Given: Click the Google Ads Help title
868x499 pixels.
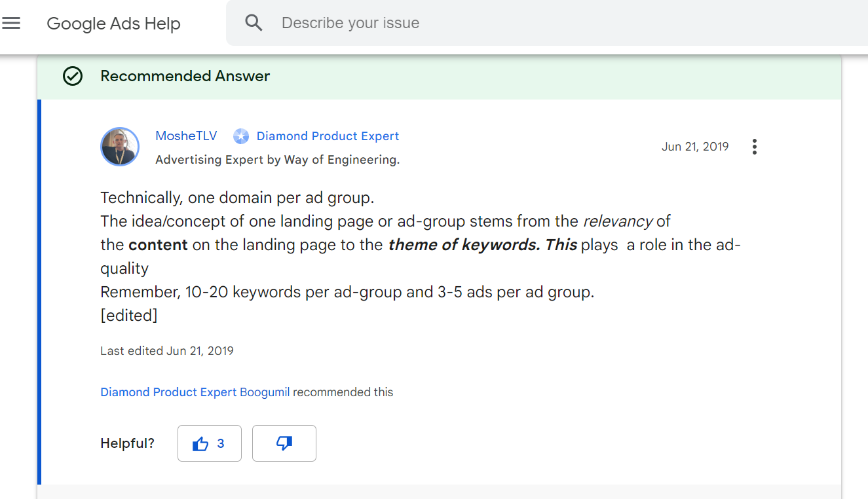Looking at the screenshot, I should point(113,24).
